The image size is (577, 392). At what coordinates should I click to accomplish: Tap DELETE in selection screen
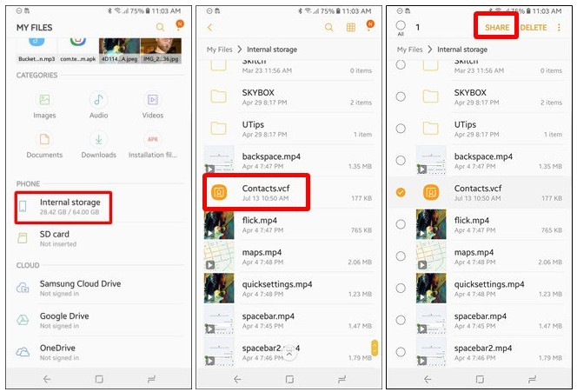pos(534,27)
